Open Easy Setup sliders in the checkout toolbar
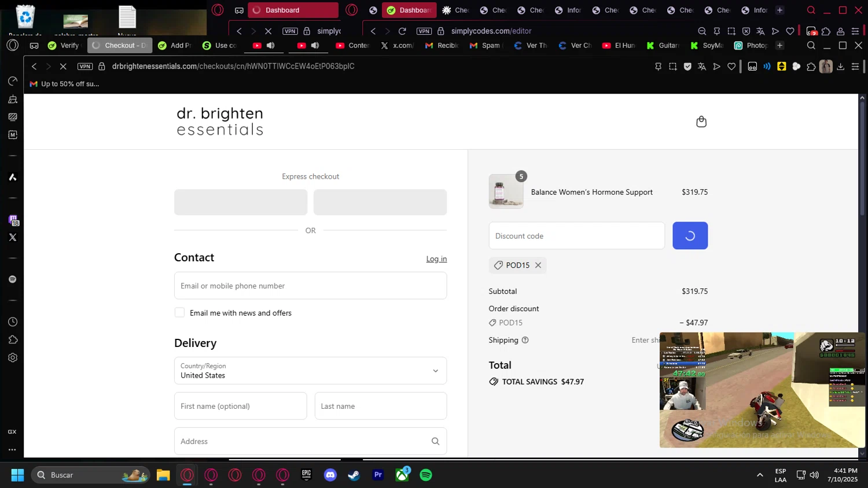The image size is (868, 488). 855,66
